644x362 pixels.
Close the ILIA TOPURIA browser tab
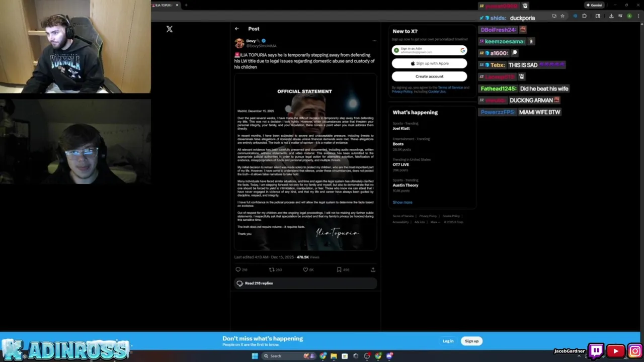(177, 5)
